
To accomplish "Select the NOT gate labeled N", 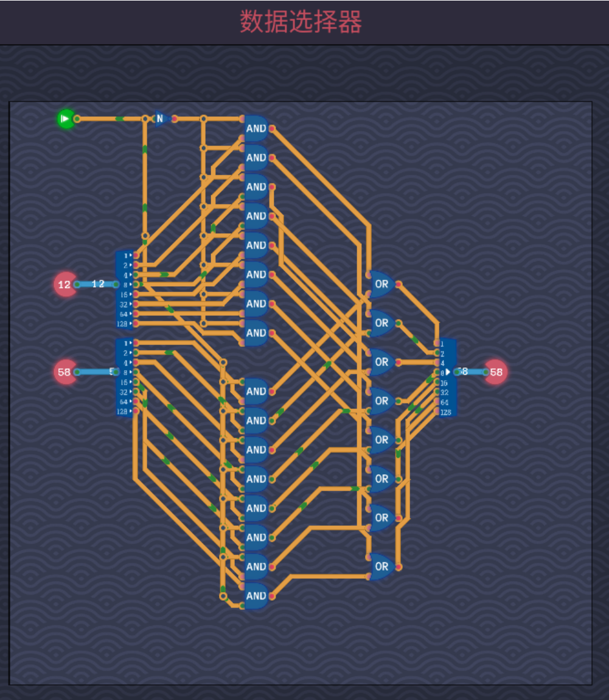I will pyautogui.click(x=160, y=119).
